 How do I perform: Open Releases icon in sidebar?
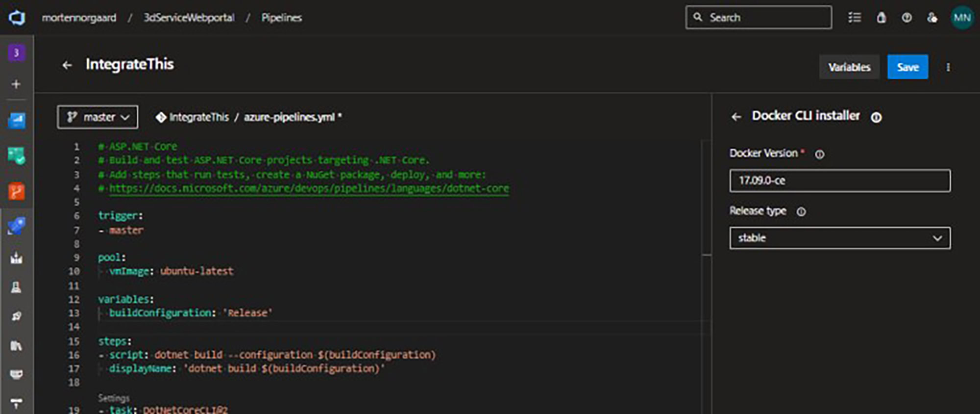click(16, 316)
